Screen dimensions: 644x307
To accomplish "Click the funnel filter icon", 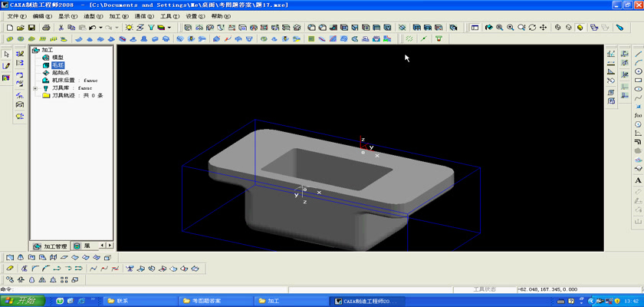I will point(151,28).
